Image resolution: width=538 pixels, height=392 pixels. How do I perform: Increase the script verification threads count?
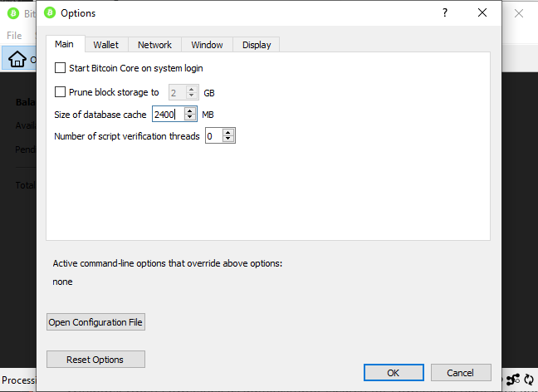tap(227, 132)
